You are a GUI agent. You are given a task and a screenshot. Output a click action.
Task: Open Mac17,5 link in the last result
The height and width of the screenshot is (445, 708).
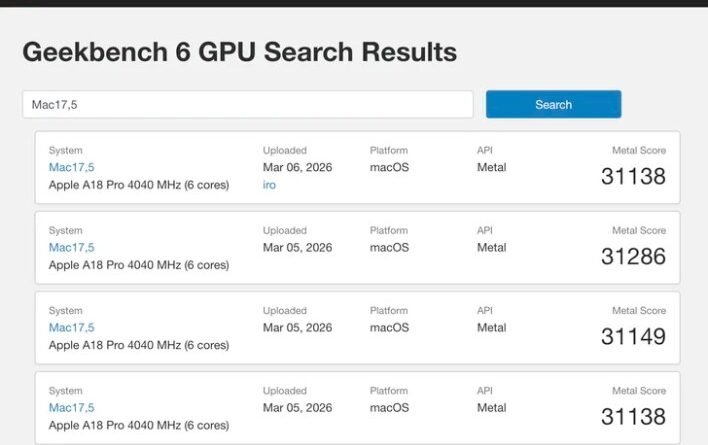tap(71, 407)
